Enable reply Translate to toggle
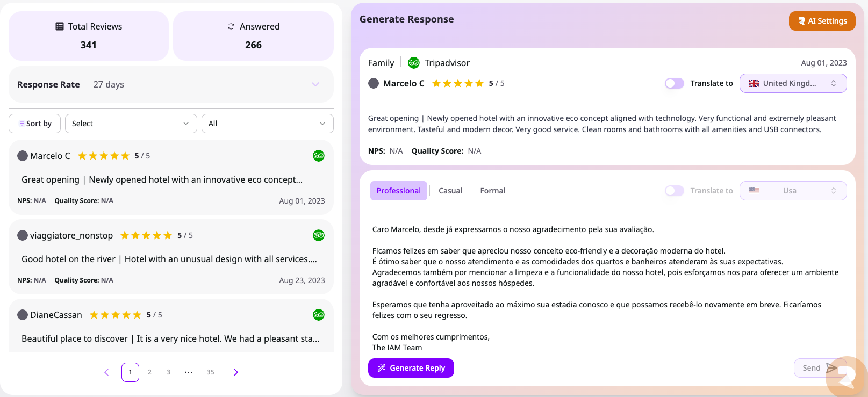The height and width of the screenshot is (397, 868). 674,191
